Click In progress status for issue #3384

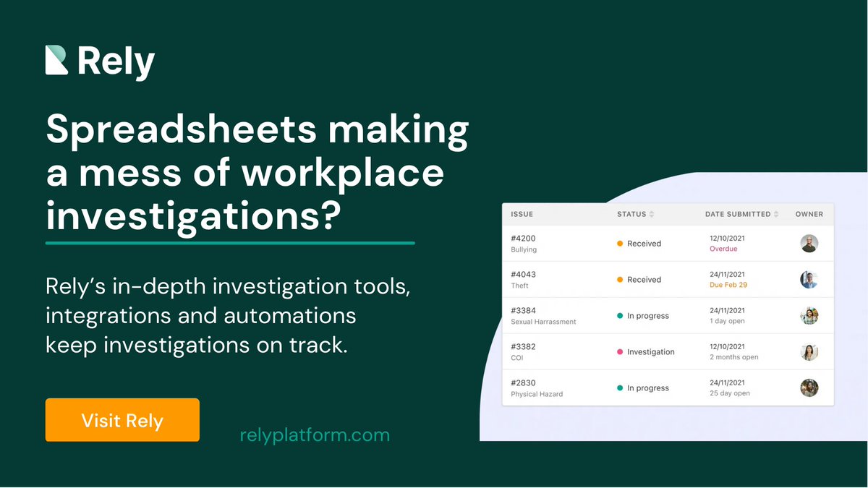(x=642, y=316)
